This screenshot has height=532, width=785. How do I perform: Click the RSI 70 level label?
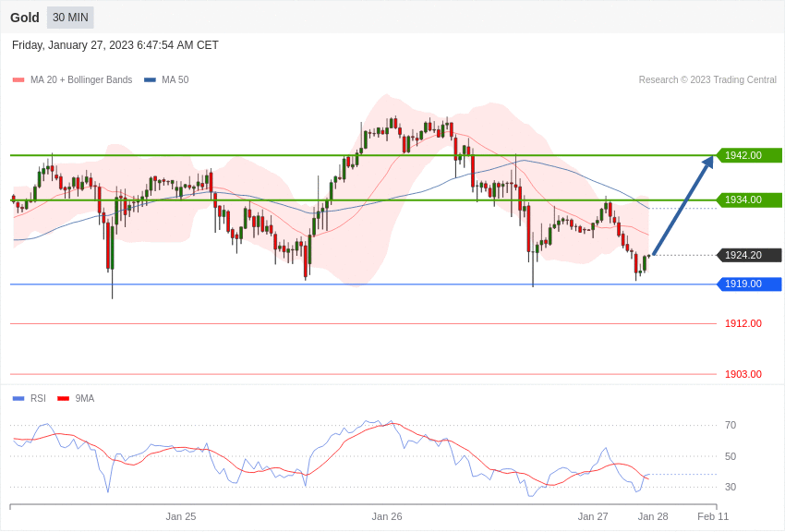click(731, 425)
